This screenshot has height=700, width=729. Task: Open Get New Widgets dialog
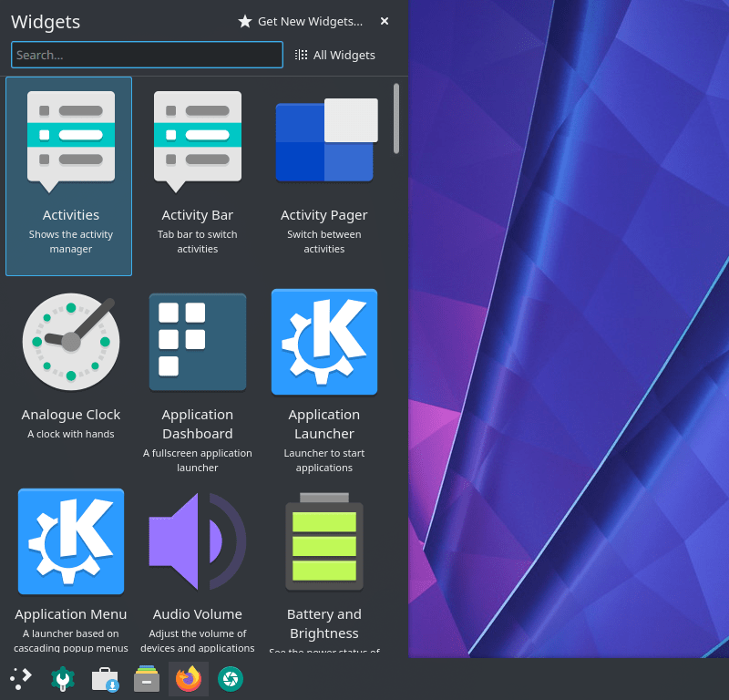pyautogui.click(x=301, y=21)
